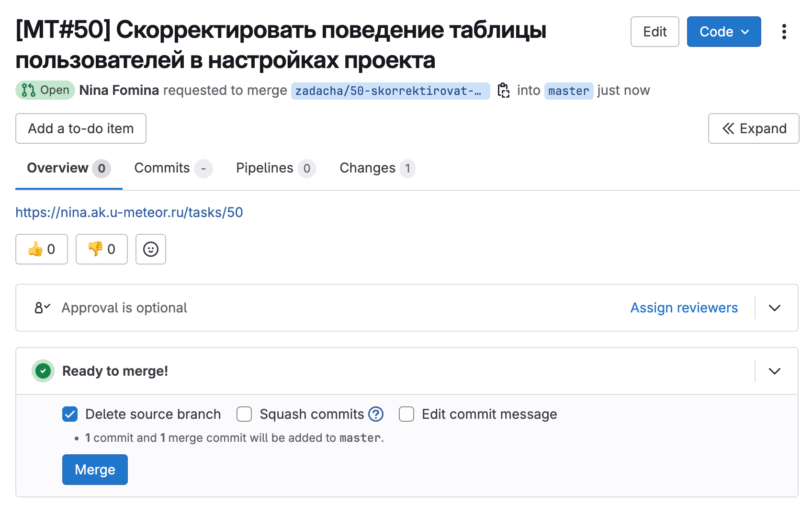Give a thumbs up reaction
Image resolution: width=812 pixels, height=507 pixels.
point(42,249)
